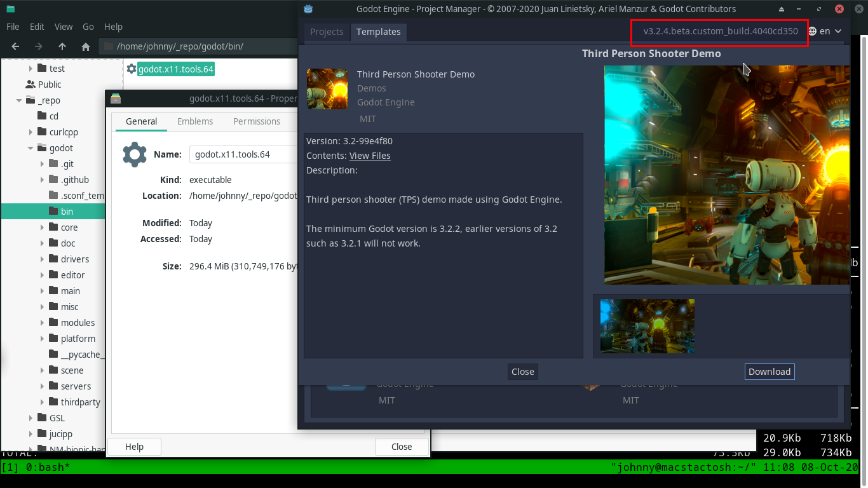Select the General tab in Properties
This screenshot has width=868, height=488.
(x=141, y=121)
